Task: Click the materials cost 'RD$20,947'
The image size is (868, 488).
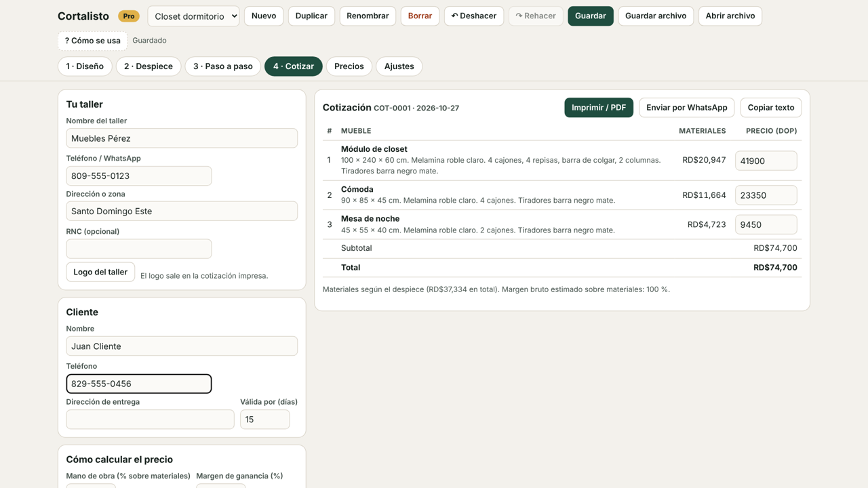Action: pos(704,160)
